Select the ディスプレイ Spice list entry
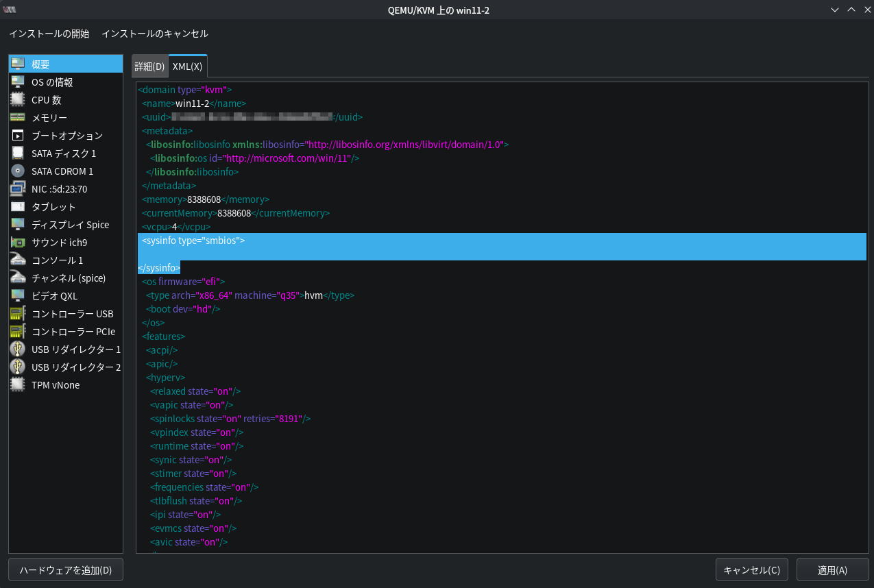 66,225
